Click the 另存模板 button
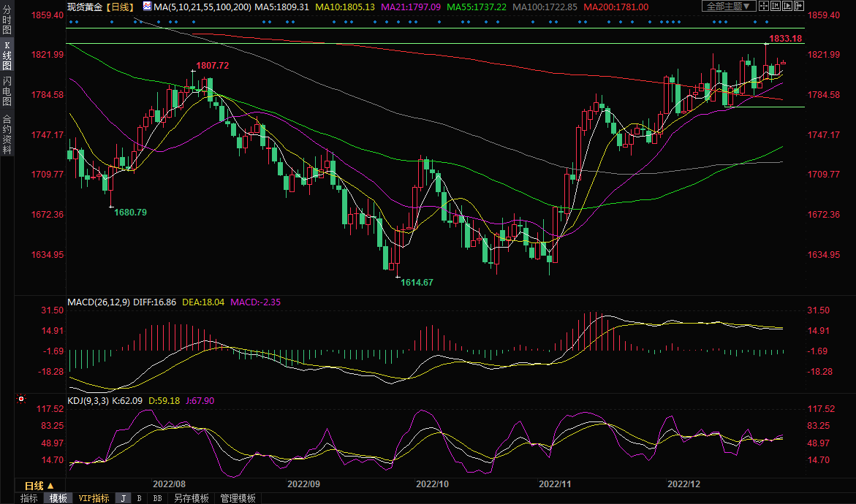The width and height of the screenshot is (856, 504). 191,498
